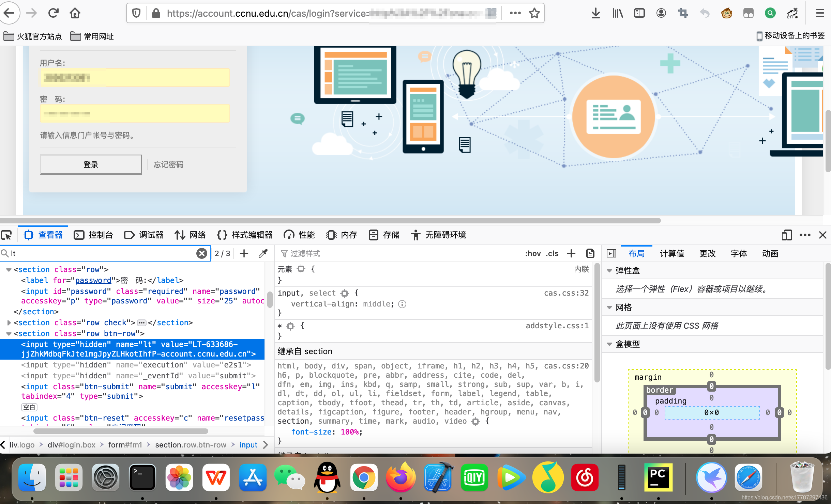
Task: Step the breadcrumb trail back with left arrow
Action: [3, 445]
